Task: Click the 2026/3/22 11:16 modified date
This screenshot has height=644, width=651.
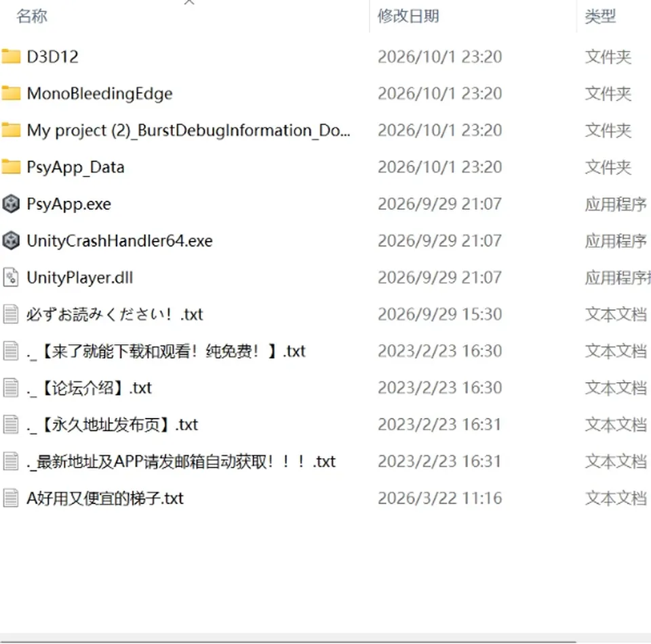Action: (439, 498)
